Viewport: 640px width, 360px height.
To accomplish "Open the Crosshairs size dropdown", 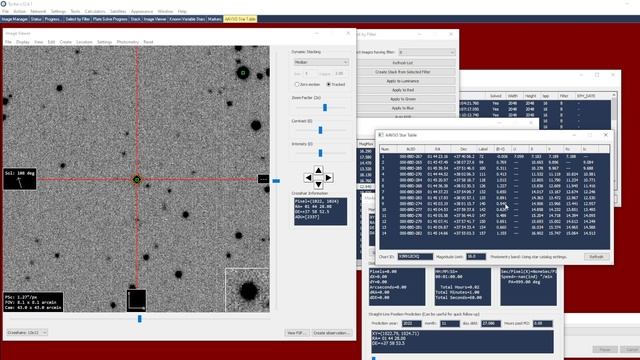I will [x=27, y=333].
